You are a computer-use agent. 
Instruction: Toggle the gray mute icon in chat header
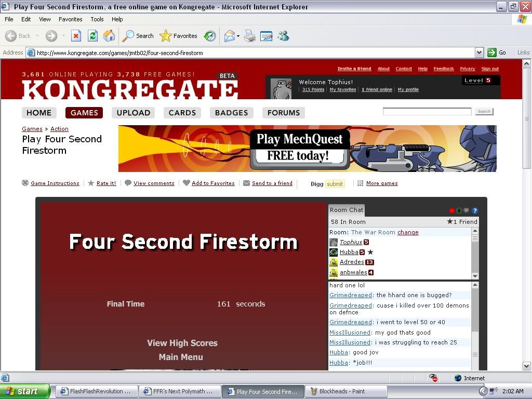click(467, 211)
